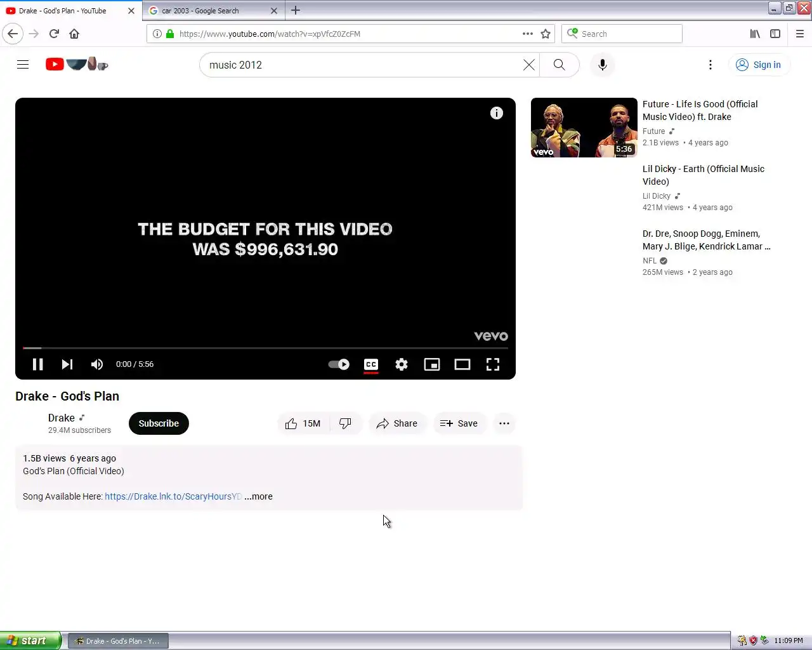
Task: Close the car 2003 Google tab
Action: [274, 11]
